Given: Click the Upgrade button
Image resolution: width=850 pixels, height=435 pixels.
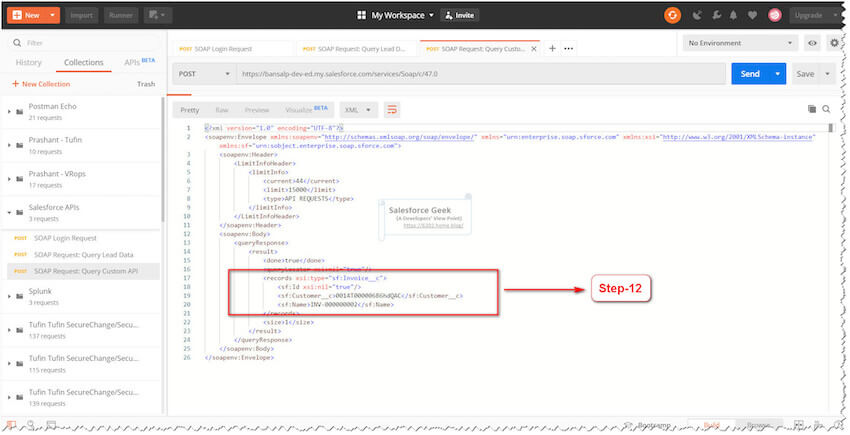Looking at the screenshot, I should (809, 15).
